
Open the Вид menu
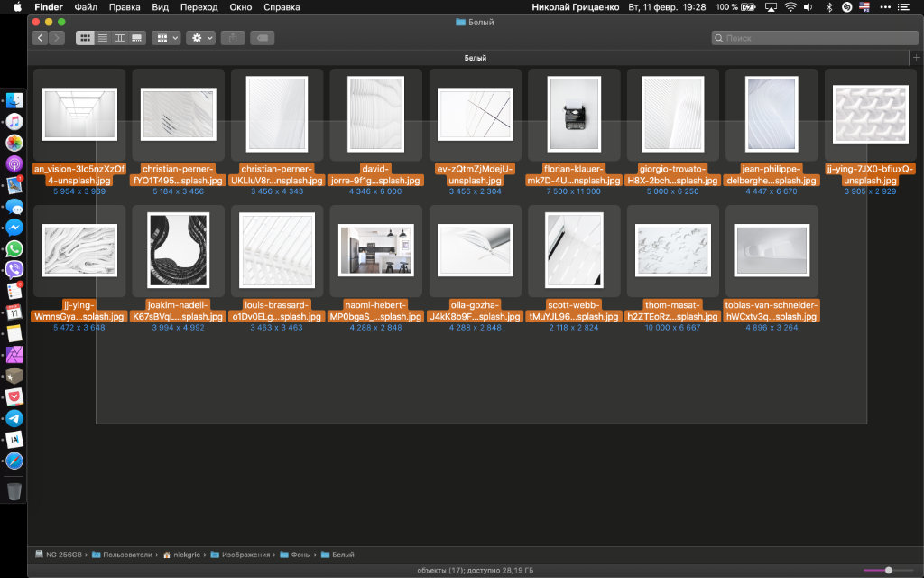point(160,6)
